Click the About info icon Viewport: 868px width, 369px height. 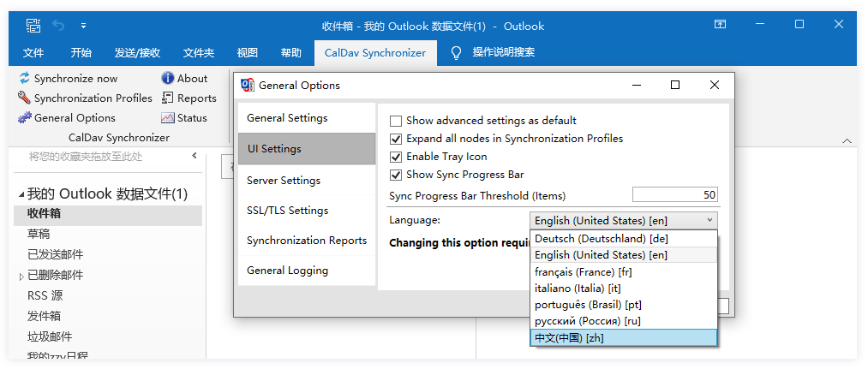[168, 78]
